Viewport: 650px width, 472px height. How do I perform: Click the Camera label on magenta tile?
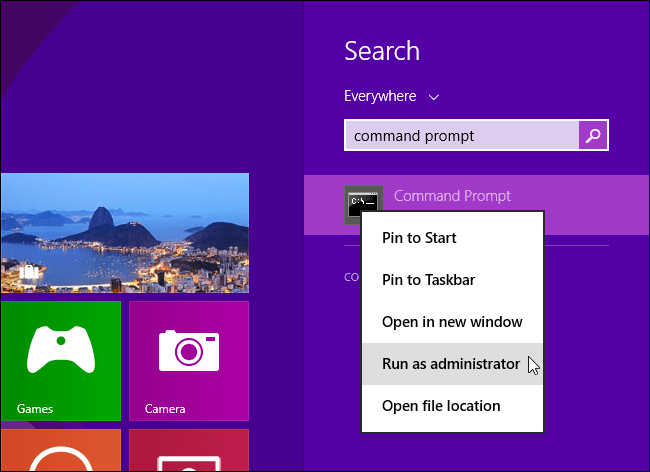click(x=165, y=409)
